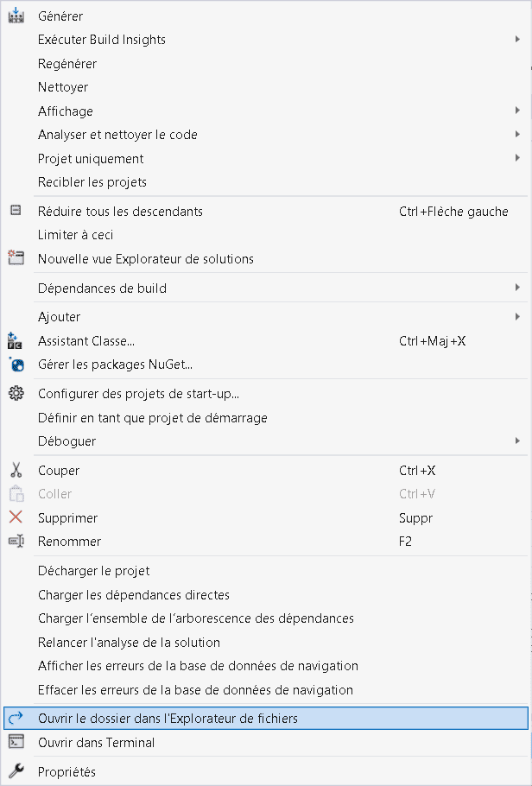Expand the Affichage submenu arrow
The height and width of the screenshot is (786, 532).
(x=517, y=111)
